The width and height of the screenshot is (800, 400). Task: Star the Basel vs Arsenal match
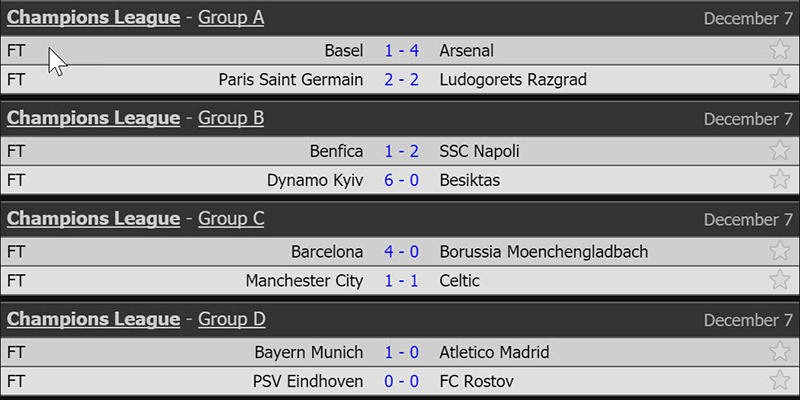(x=779, y=50)
